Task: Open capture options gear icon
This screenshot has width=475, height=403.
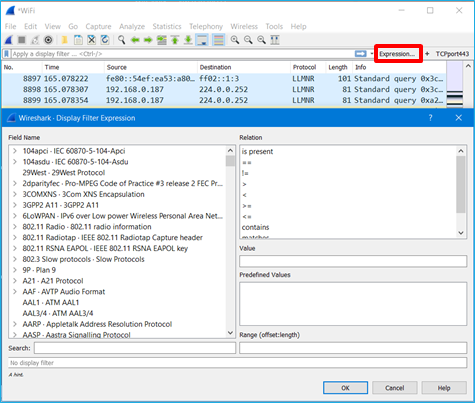Action: coord(48,40)
